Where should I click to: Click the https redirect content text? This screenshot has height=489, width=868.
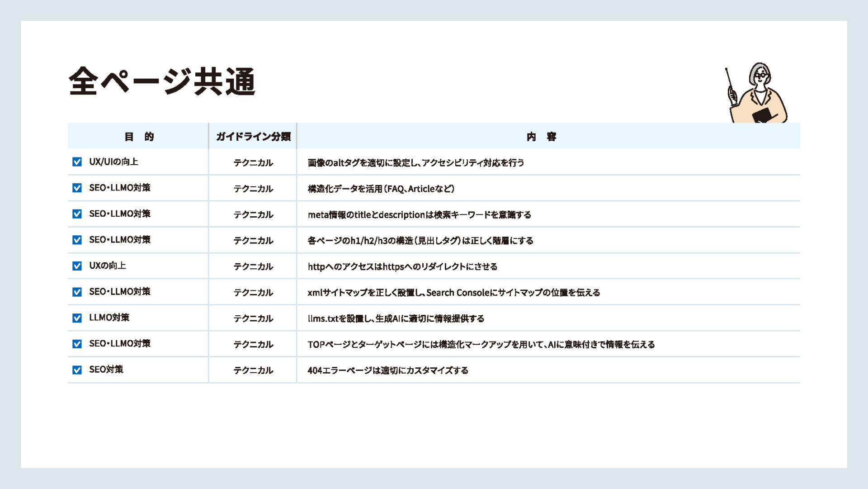(x=402, y=267)
